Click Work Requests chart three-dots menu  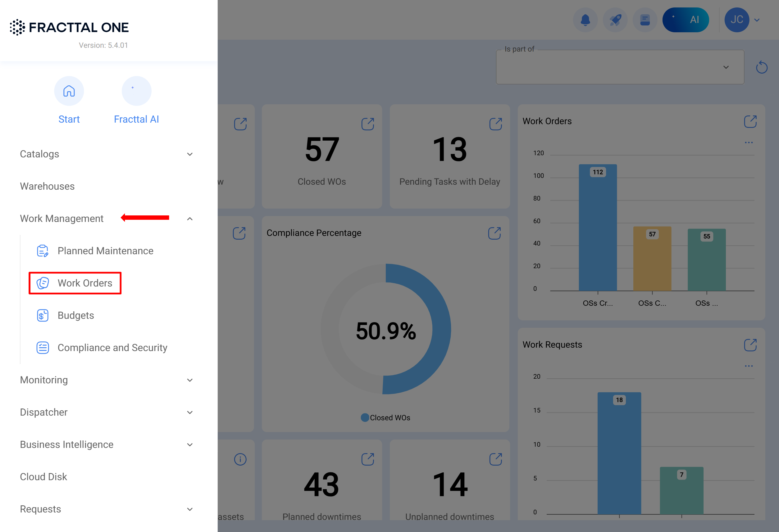(x=749, y=366)
